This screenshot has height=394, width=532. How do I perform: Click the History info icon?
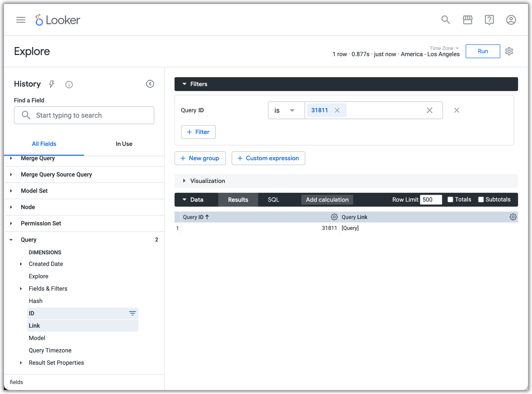pyautogui.click(x=69, y=84)
